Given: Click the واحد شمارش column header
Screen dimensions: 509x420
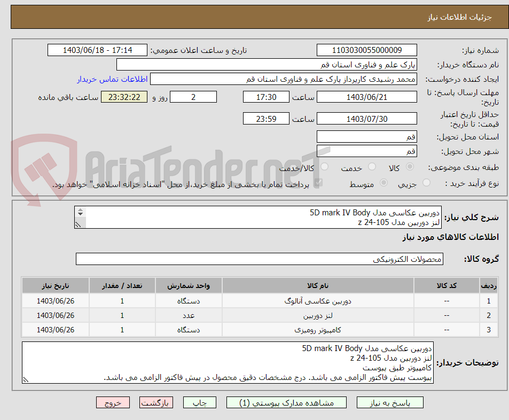Looking at the screenshot, I should click(x=189, y=285).
